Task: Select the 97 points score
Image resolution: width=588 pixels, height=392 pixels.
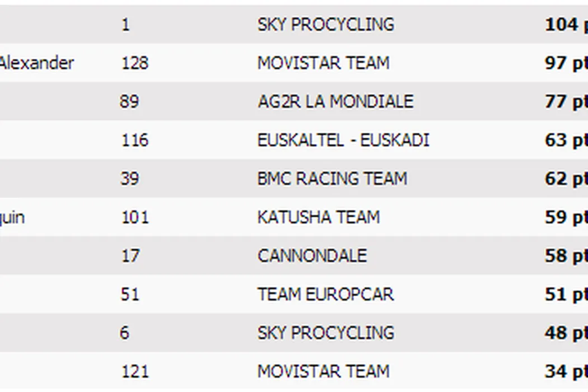Action: (566, 63)
